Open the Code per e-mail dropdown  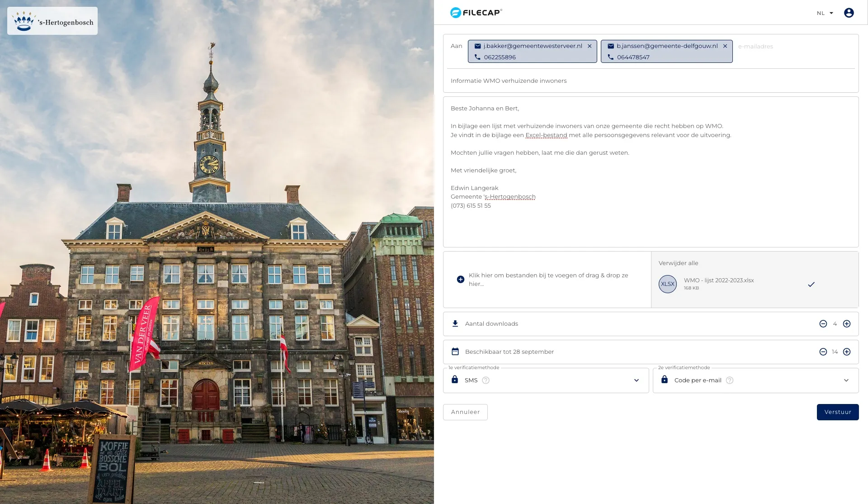tap(846, 380)
